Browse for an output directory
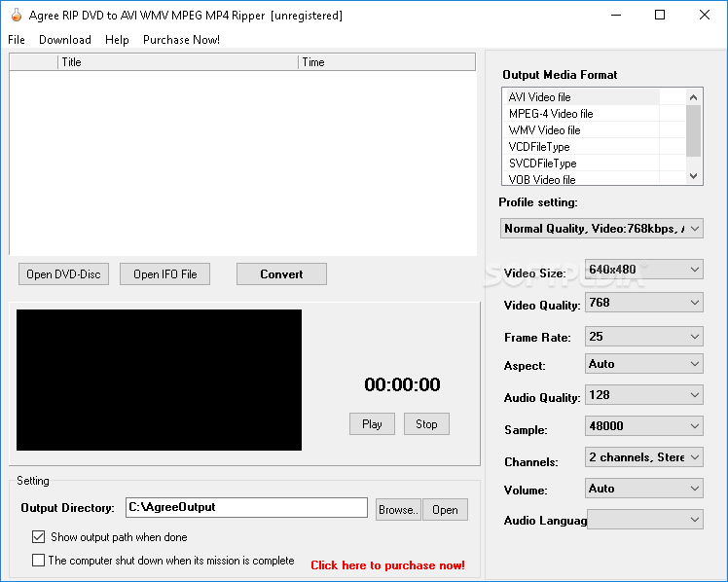The height and width of the screenshot is (582, 728). (398, 510)
